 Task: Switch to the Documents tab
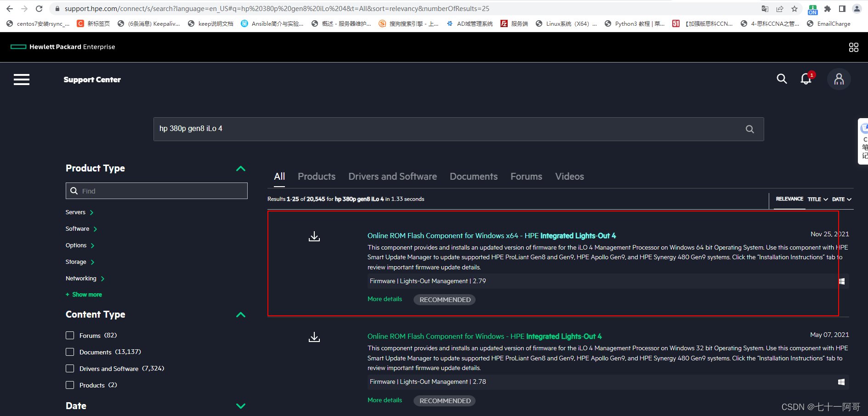tap(474, 177)
